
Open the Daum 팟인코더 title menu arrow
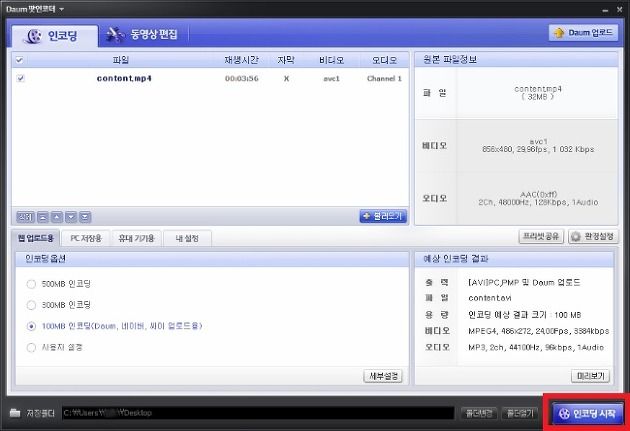click(x=61, y=9)
